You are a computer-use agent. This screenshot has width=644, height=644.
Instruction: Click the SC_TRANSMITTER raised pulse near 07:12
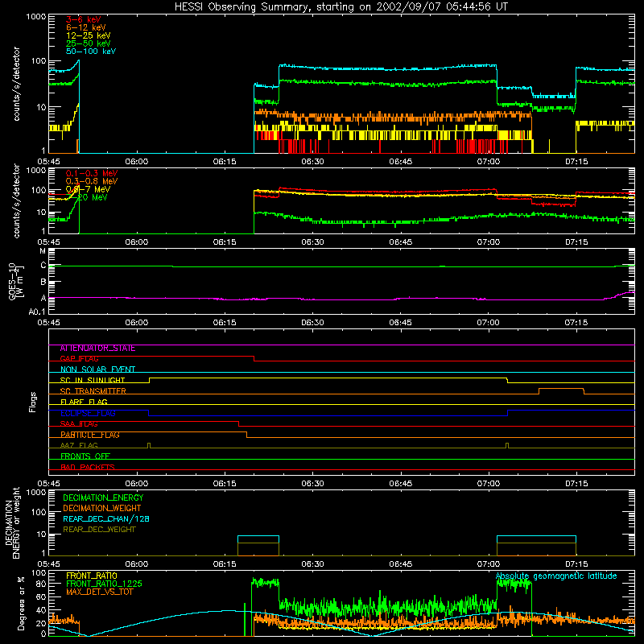(561, 389)
